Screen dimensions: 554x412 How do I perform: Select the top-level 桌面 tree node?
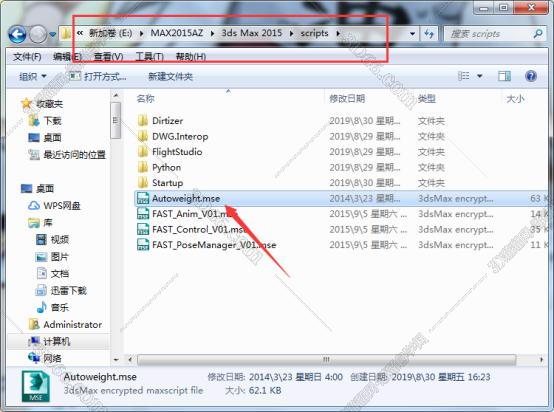45,189
